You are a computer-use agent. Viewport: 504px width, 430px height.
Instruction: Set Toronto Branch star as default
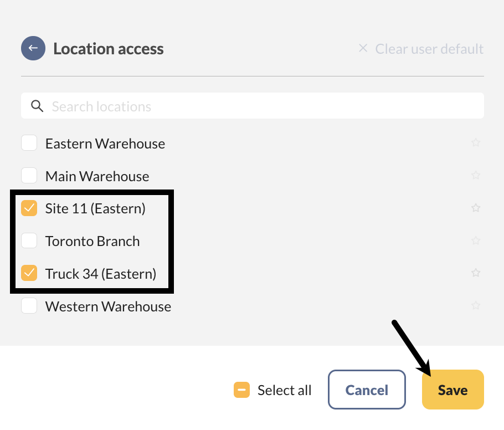point(475,240)
